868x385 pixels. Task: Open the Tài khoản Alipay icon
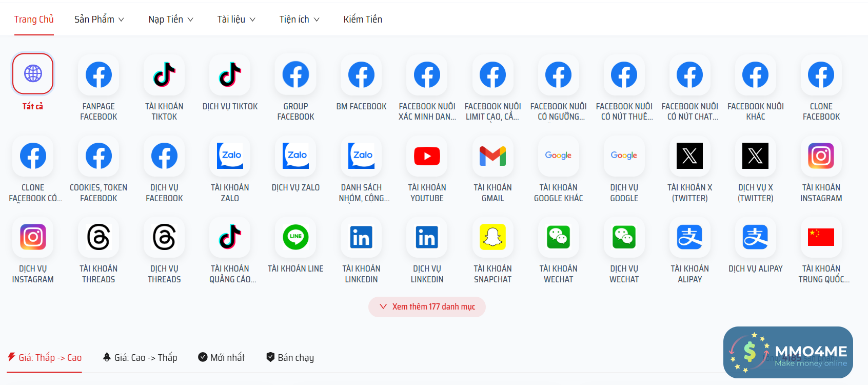pos(689,237)
